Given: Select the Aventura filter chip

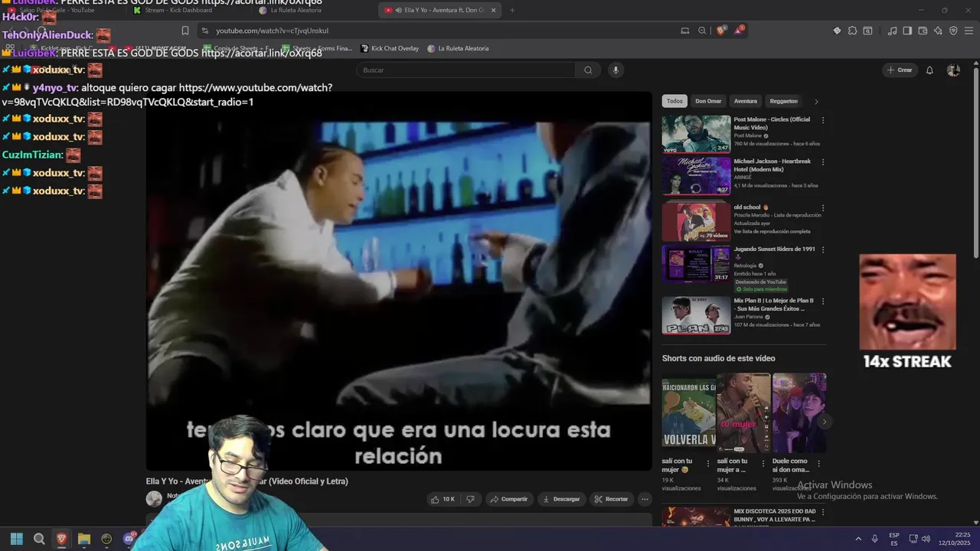Looking at the screenshot, I should [x=746, y=101].
